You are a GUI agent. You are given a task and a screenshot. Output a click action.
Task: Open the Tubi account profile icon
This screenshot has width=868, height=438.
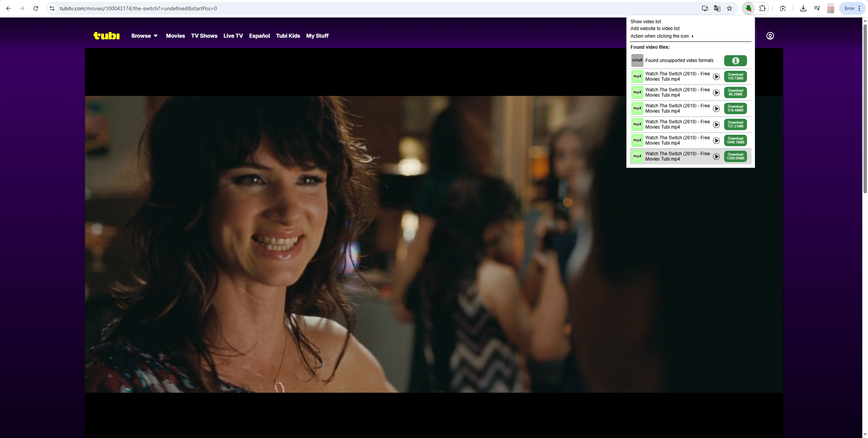pos(770,36)
